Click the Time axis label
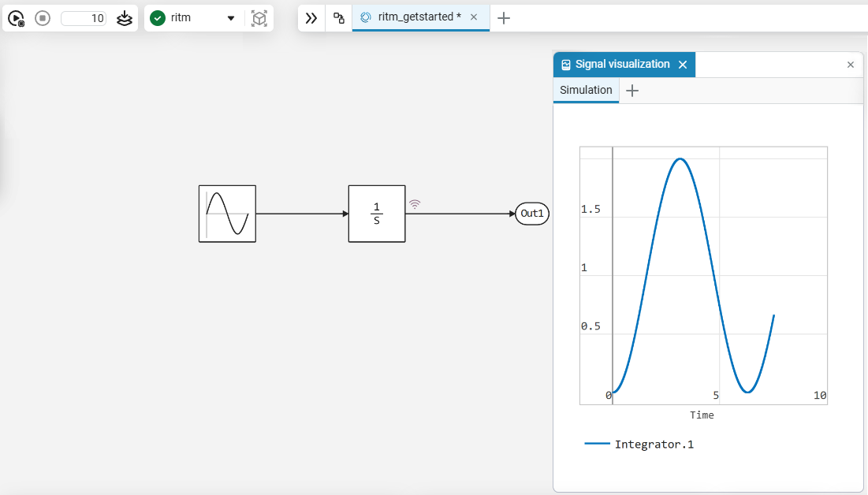This screenshot has width=868, height=495. coord(702,415)
